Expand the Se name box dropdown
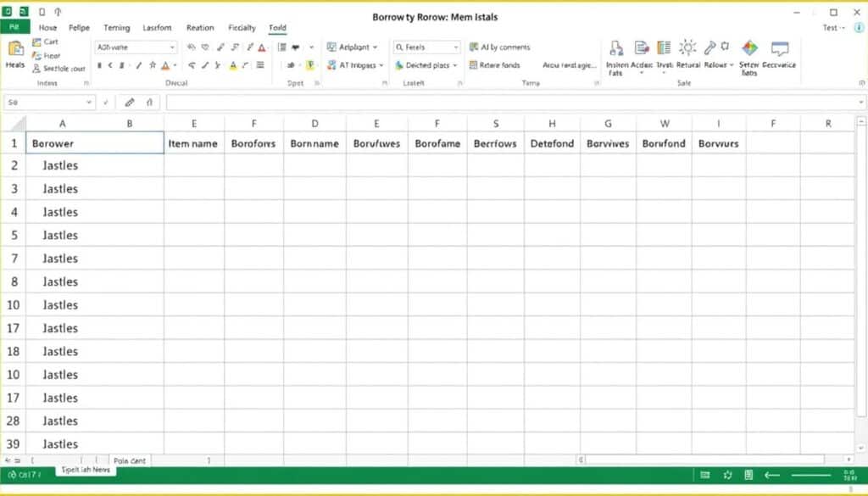The height and width of the screenshot is (496, 868). [88, 103]
